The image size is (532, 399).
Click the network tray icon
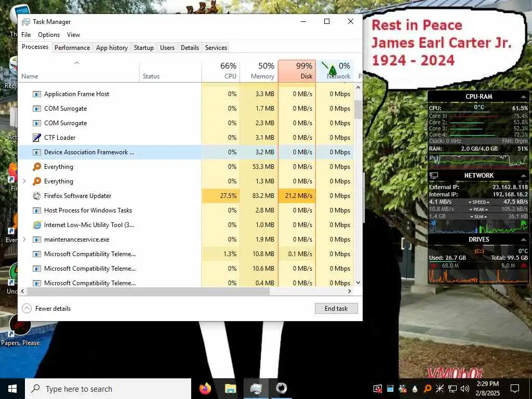coord(453,389)
